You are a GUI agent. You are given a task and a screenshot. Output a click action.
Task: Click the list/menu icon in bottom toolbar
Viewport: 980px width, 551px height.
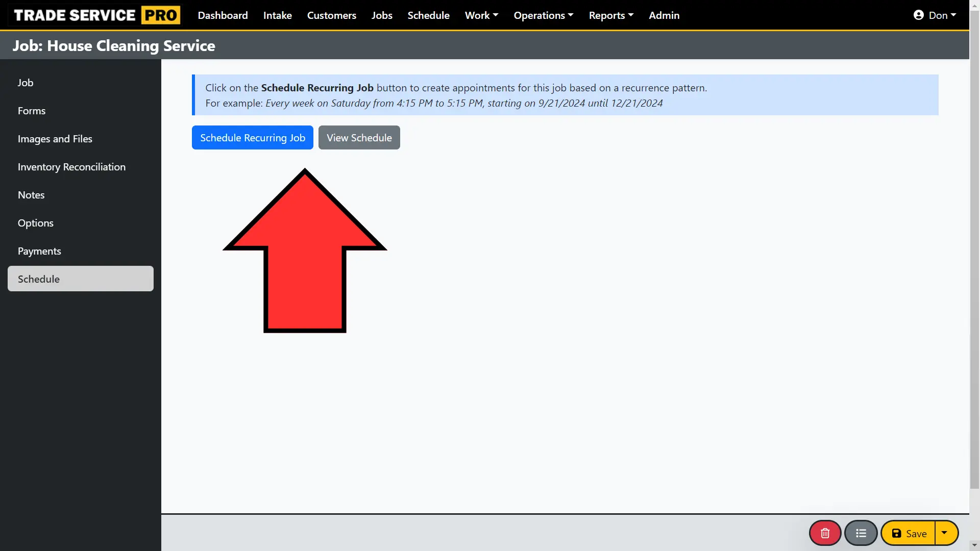coord(861,533)
